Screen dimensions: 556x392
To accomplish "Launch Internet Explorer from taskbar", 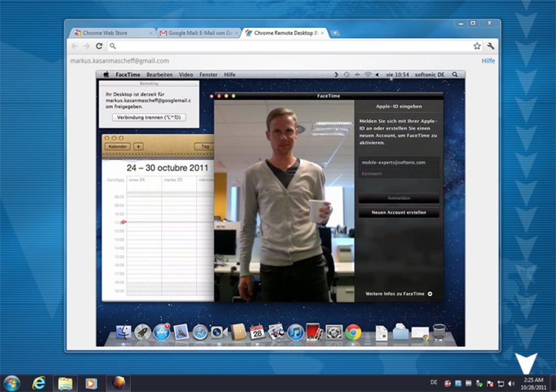I will [38, 383].
